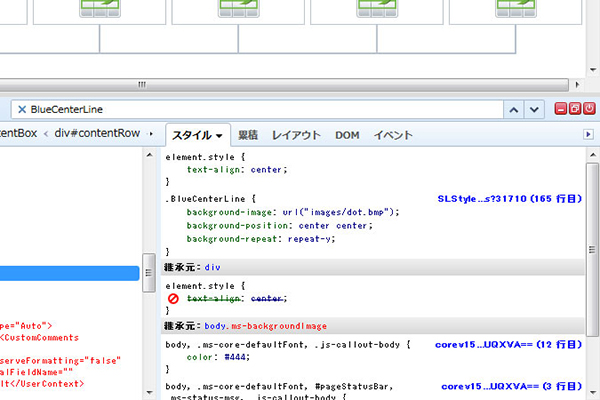The width and height of the screenshot is (600, 400).
Task: Click the HTML panel scrollbar down arrow
Action: (x=149, y=393)
